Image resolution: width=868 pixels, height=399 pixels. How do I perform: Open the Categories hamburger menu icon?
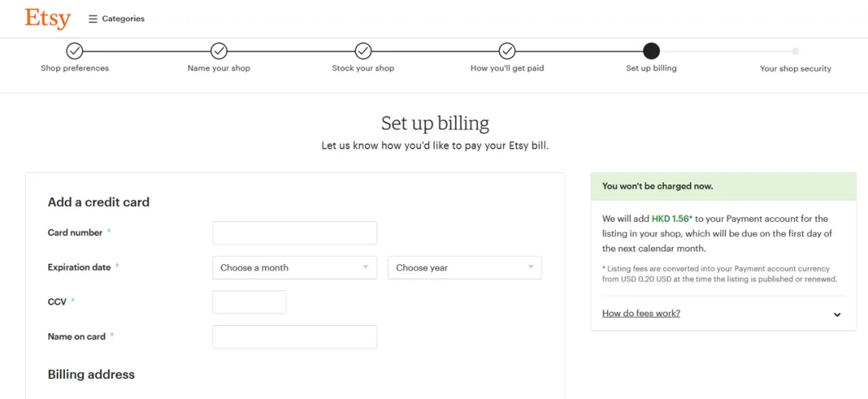pos(92,19)
